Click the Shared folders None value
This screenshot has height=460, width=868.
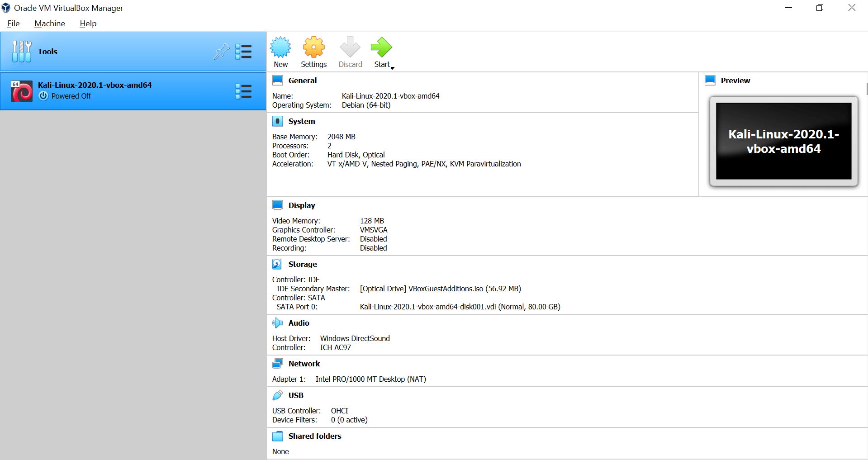[x=280, y=451]
